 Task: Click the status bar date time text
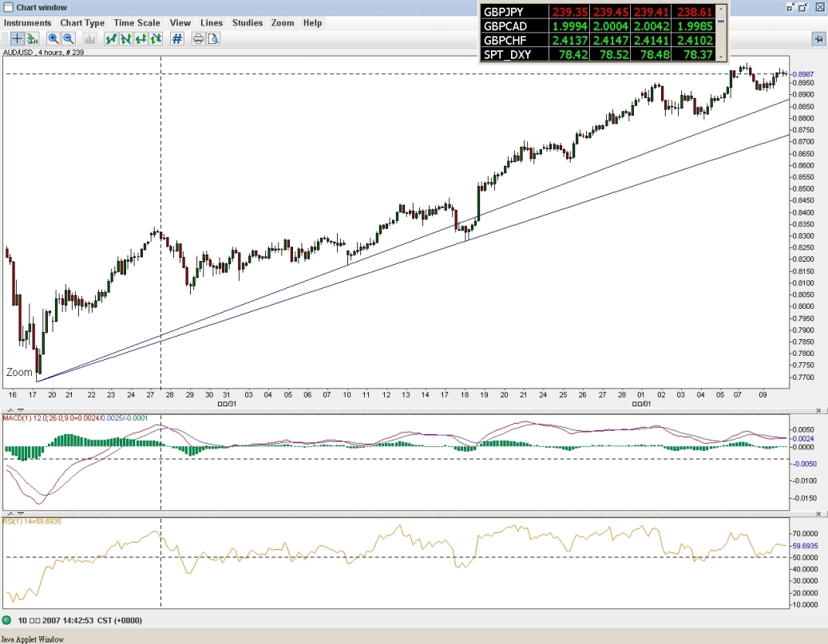coord(80,620)
